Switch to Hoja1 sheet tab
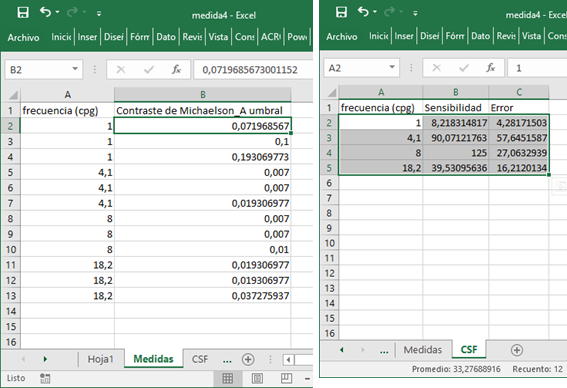567x388 pixels. click(x=101, y=359)
